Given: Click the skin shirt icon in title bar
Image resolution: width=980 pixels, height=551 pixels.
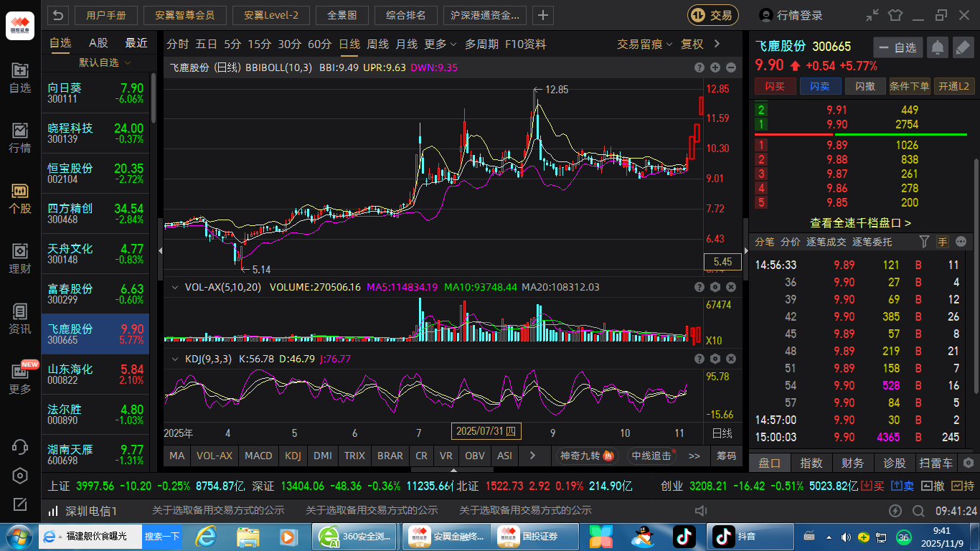Looking at the screenshot, I should tap(895, 15).
